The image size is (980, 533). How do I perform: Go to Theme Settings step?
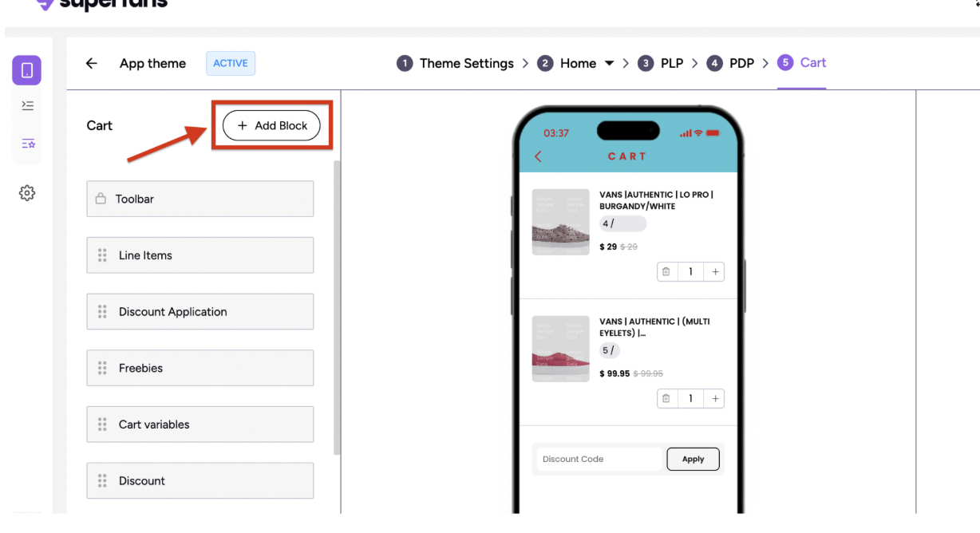[x=456, y=63]
